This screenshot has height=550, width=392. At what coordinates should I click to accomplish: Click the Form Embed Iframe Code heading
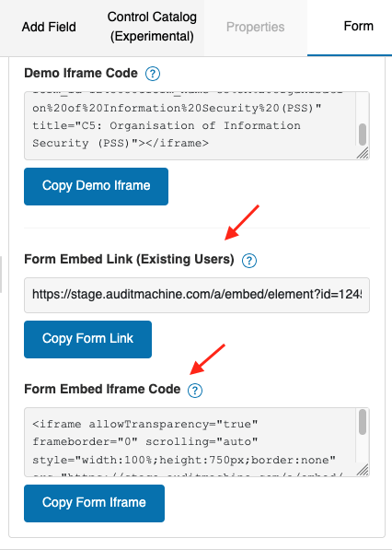(102, 389)
